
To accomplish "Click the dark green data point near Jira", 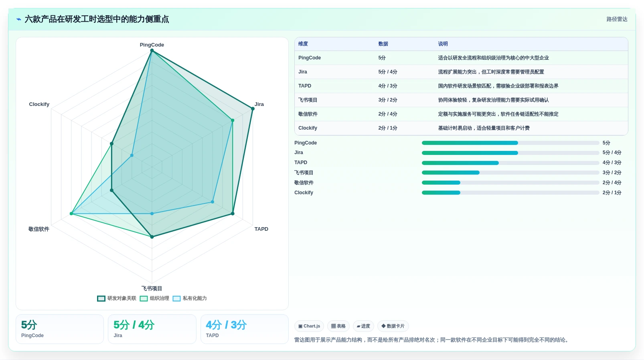I will [253, 109].
